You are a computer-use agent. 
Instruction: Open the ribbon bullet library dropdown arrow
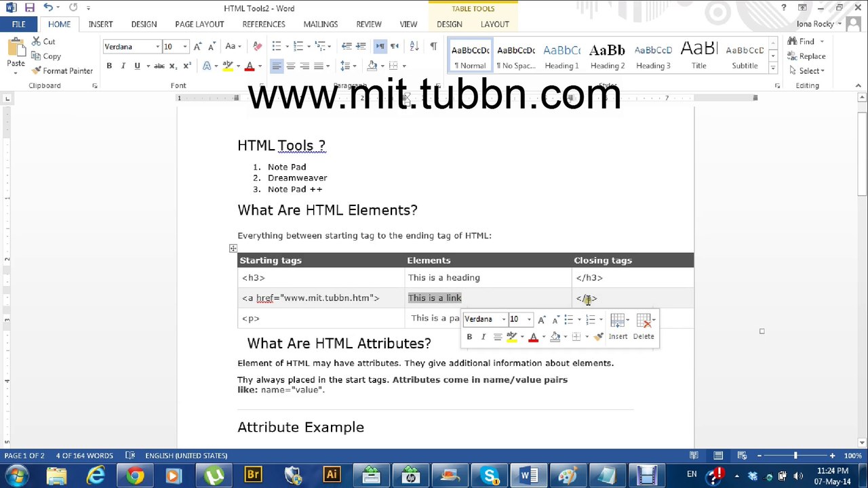point(285,46)
